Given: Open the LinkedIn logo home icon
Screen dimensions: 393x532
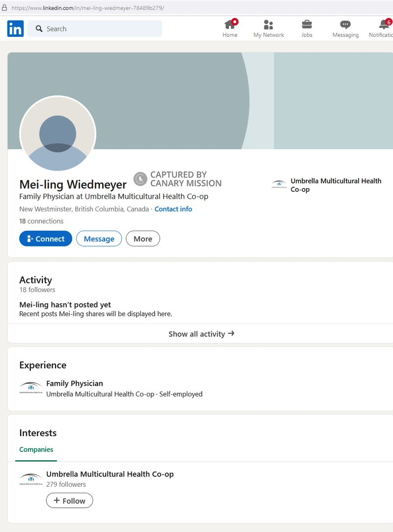Looking at the screenshot, I should 15,29.
